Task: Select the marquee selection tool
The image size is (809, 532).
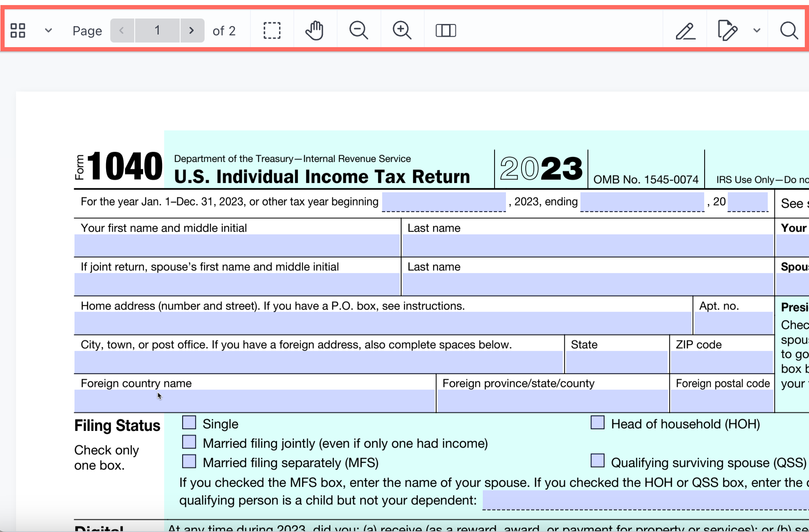Action: point(272,30)
